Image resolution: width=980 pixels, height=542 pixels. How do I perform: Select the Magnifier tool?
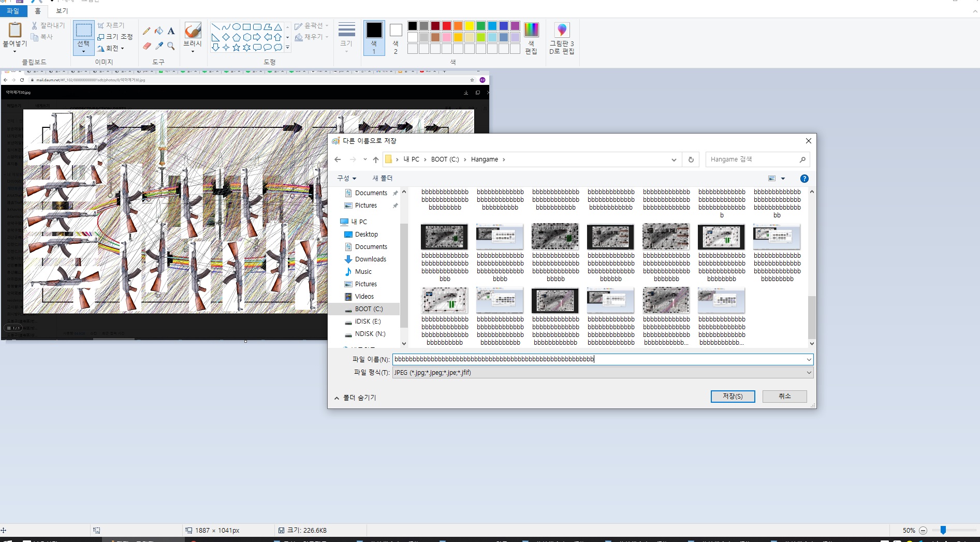171,46
